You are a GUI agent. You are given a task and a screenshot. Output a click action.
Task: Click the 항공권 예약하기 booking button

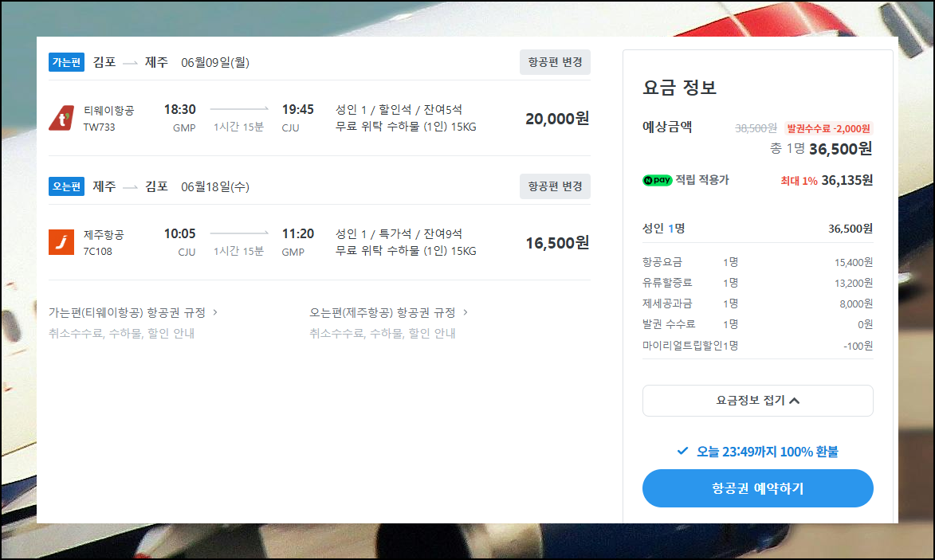(758, 488)
